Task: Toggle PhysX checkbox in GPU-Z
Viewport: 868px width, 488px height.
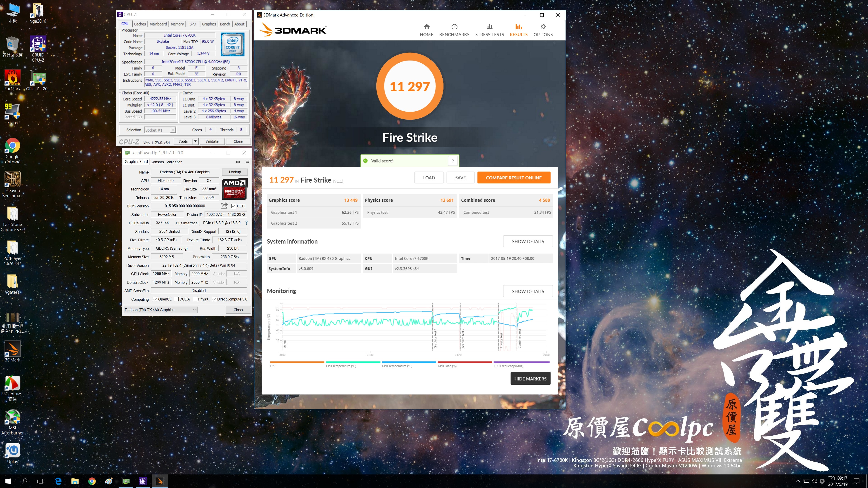Action: point(195,299)
